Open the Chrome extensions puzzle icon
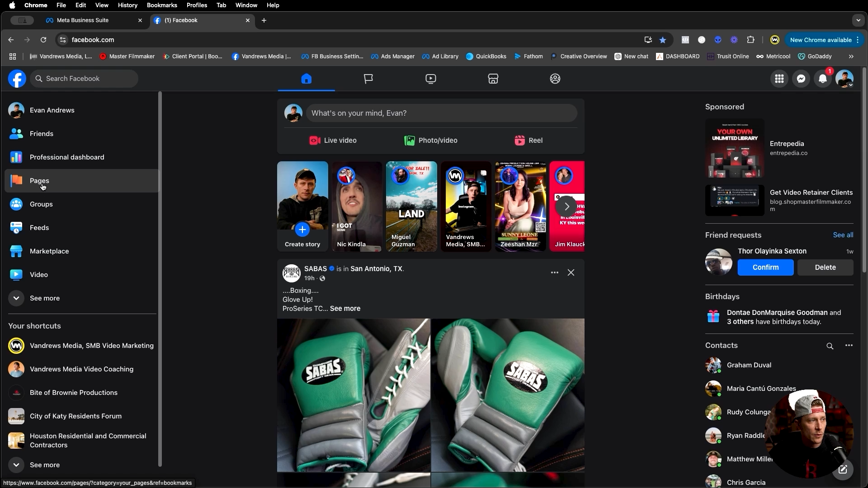This screenshot has width=868, height=488. [751, 40]
